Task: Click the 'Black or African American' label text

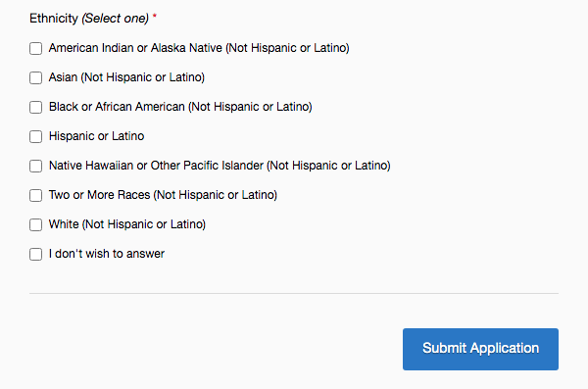Action: pyautogui.click(x=180, y=107)
